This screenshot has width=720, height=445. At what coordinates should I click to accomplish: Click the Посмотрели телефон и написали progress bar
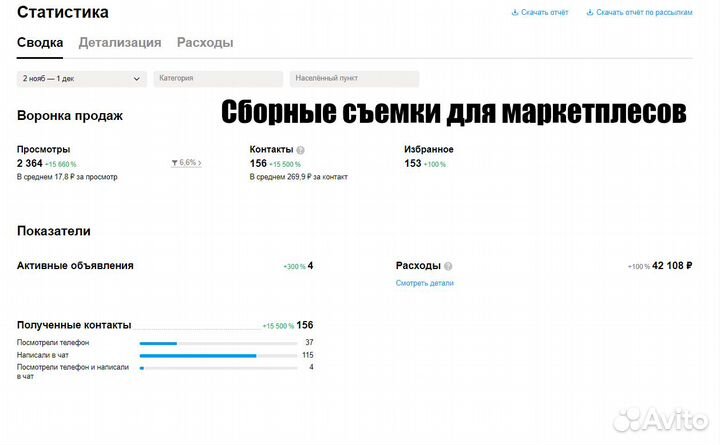(218, 368)
